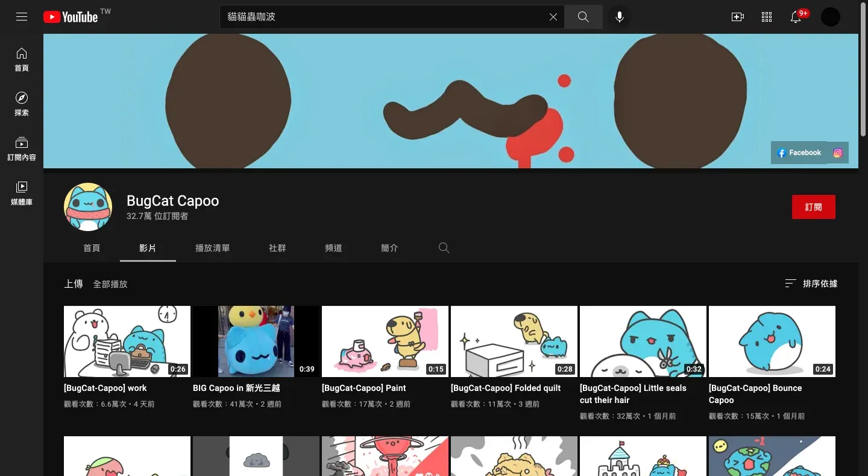Go to YouTube home via logo
This screenshot has height=476, width=868.
[70, 17]
